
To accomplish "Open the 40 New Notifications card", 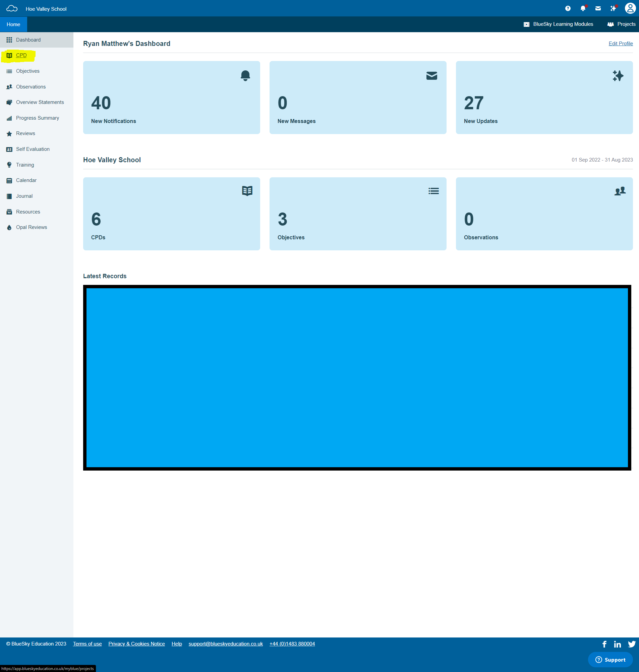I will (x=172, y=98).
